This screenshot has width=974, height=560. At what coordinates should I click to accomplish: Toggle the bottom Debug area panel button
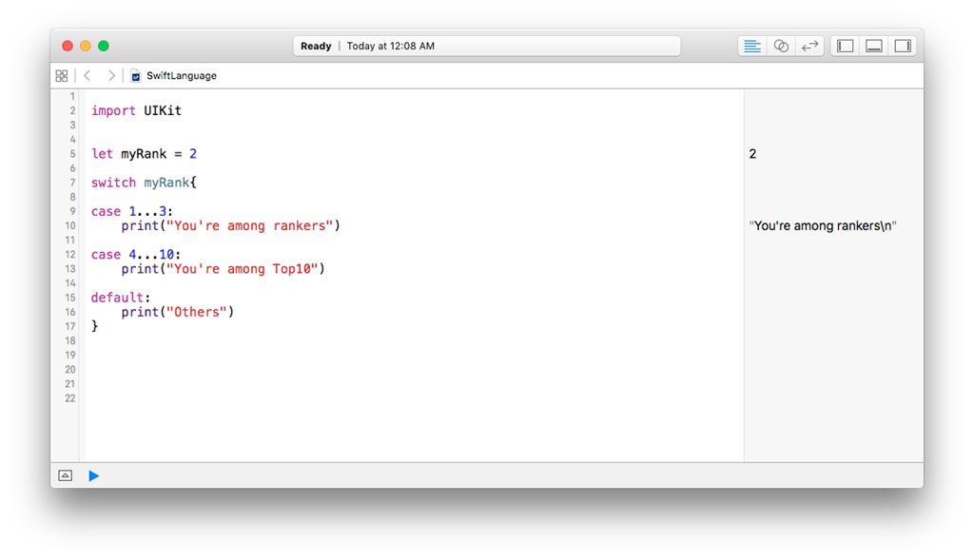[873, 46]
